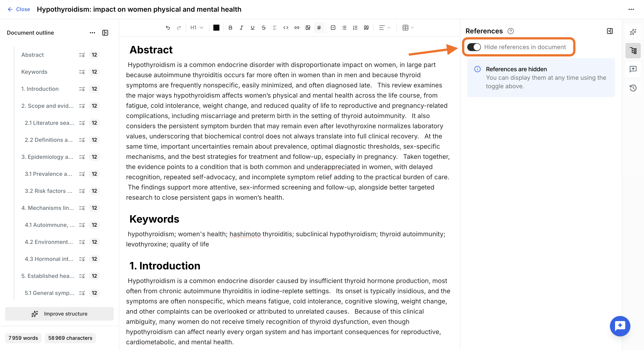This screenshot has width=644, height=350.
Task: Jump to 1. Introduction in outline
Action: [x=40, y=89]
